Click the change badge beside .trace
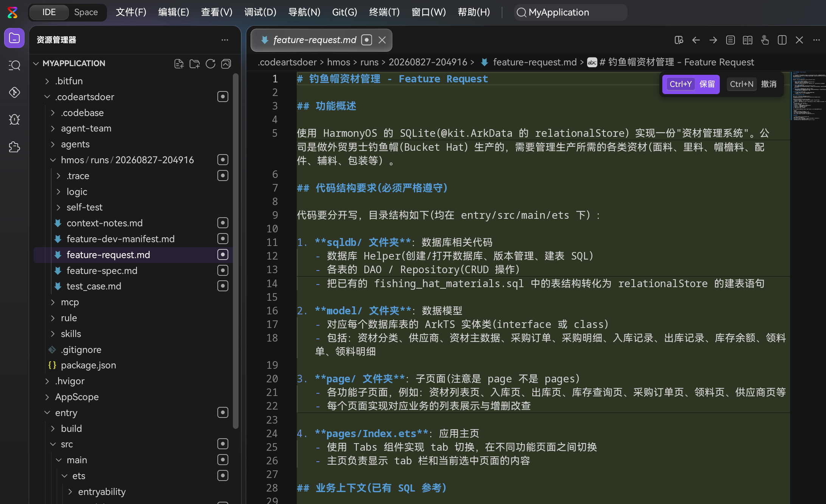 tap(223, 176)
